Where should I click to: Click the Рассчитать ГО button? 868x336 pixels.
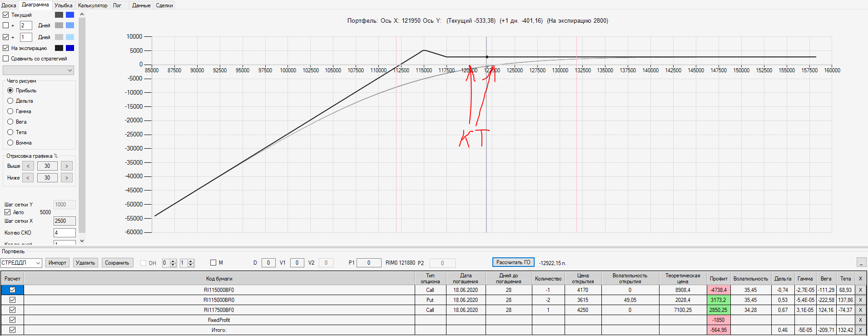click(x=513, y=262)
